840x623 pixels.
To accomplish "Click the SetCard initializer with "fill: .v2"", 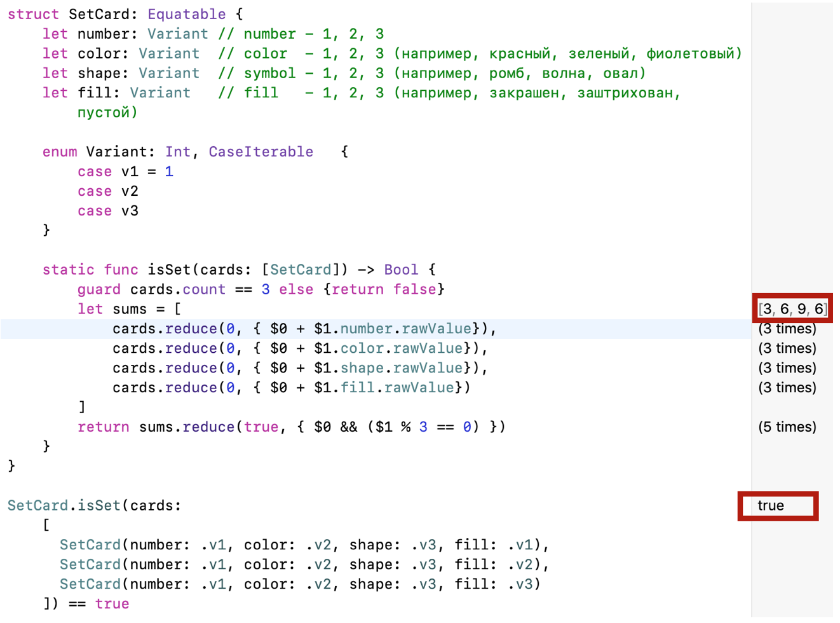I will 305,565.
